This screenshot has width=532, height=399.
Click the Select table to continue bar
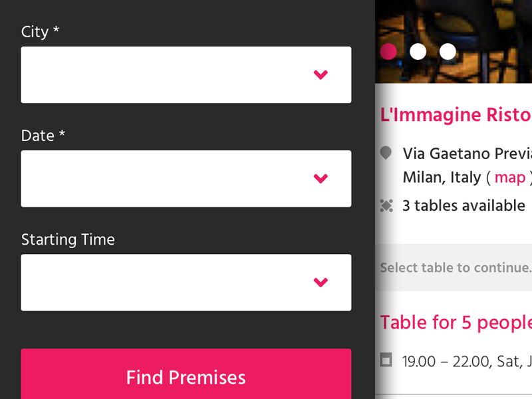tap(456, 268)
